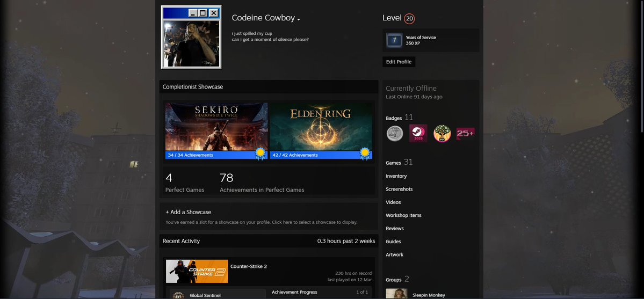
Task: Open the Games 31 link
Action: click(x=399, y=162)
